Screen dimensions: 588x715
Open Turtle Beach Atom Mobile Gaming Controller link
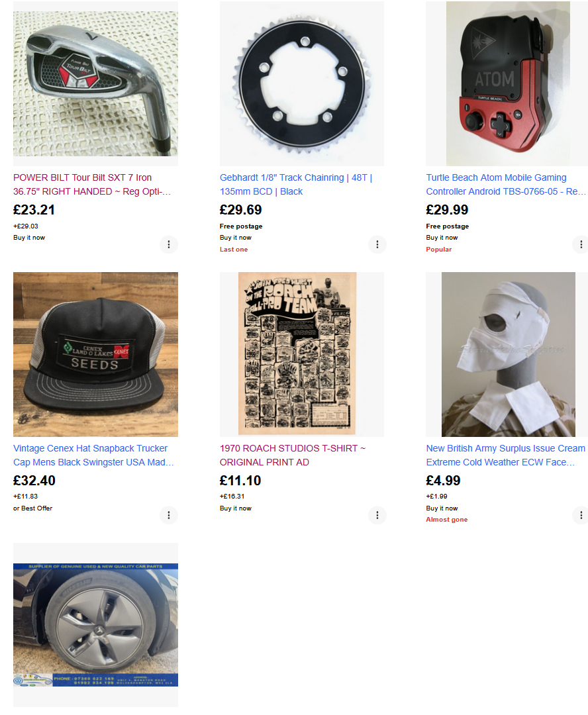[506, 185]
